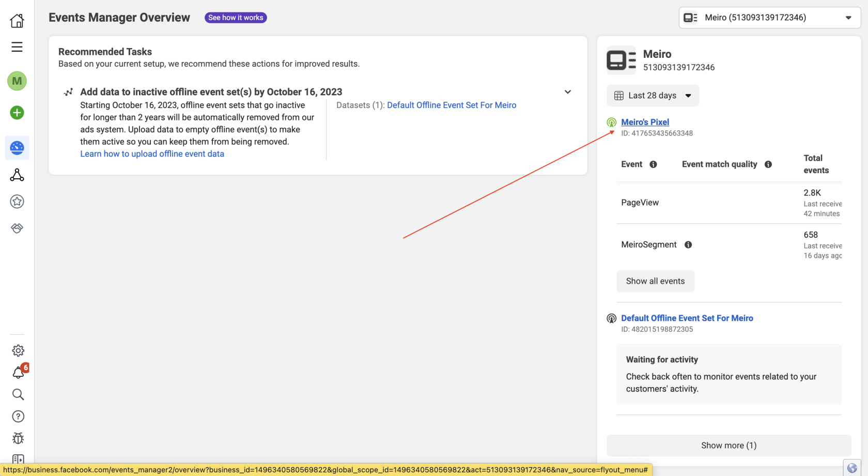Open Default Offline Event Set For Meiro in panel

pyautogui.click(x=687, y=318)
